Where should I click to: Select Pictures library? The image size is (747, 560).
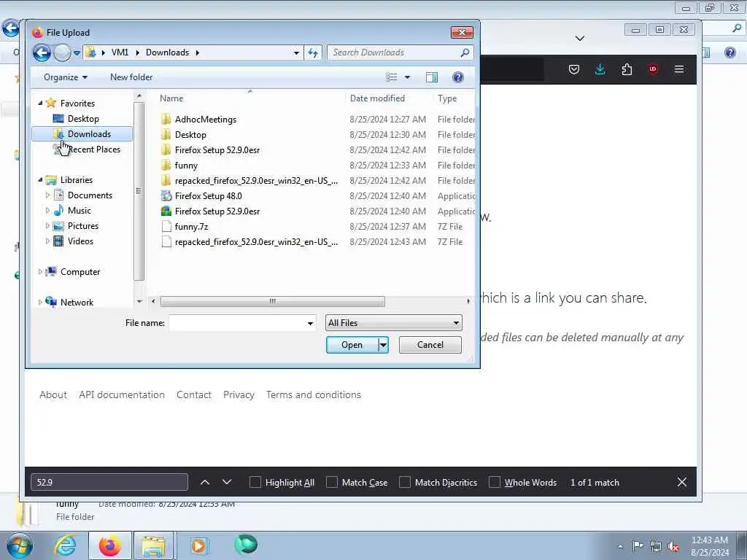(x=83, y=226)
